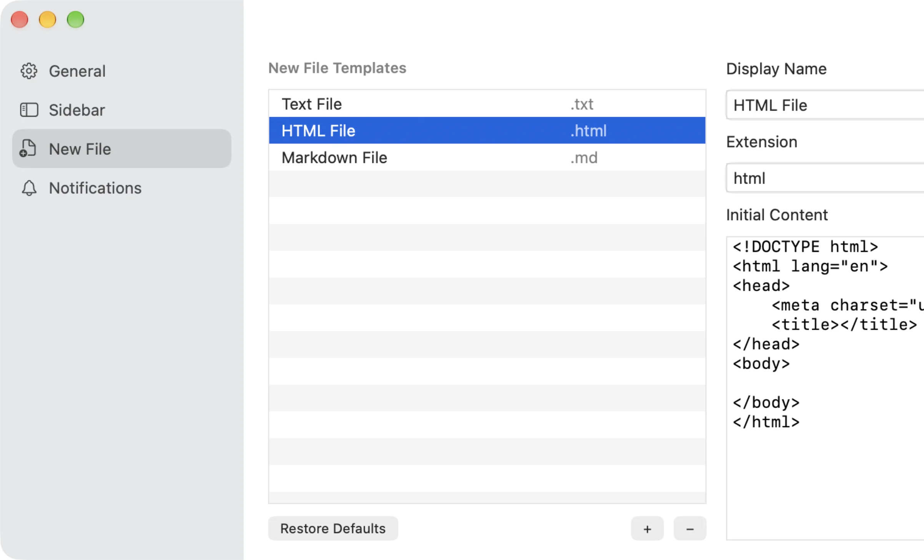The width and height of the screenshot is (924, 560).
Task: Select the Text File template row
Action: [x=487, y=104]
